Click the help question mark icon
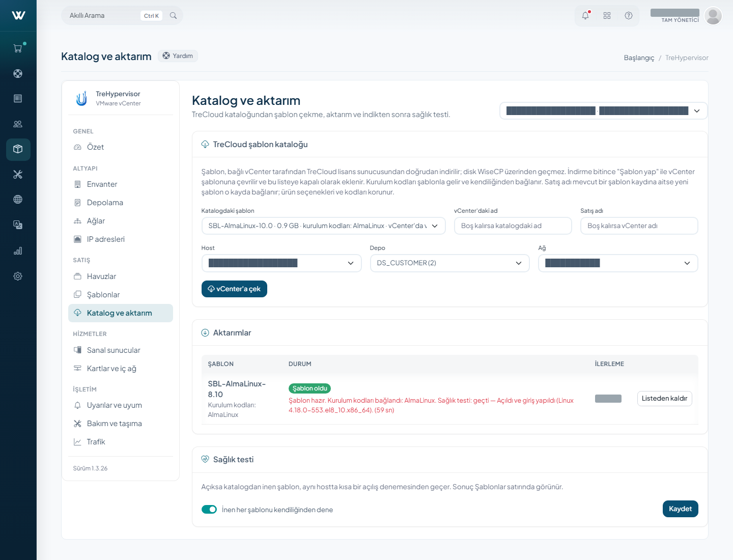This screenshot has width=733, height=560. [629, 16]
